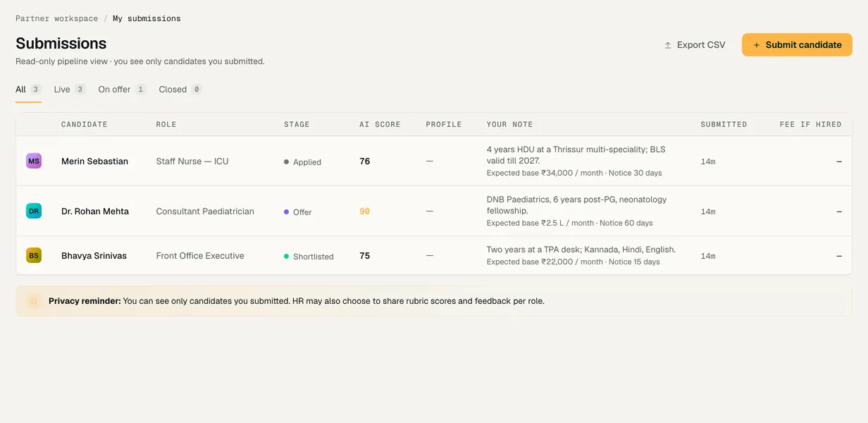Click the MS avatar for Merin Sebastian

[x=34, y=161]
